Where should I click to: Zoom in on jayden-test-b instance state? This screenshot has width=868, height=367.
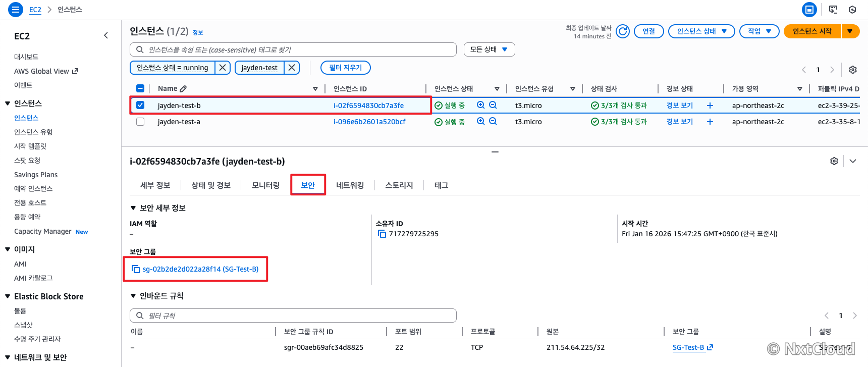pyautogui.click(x=480, y=105)
